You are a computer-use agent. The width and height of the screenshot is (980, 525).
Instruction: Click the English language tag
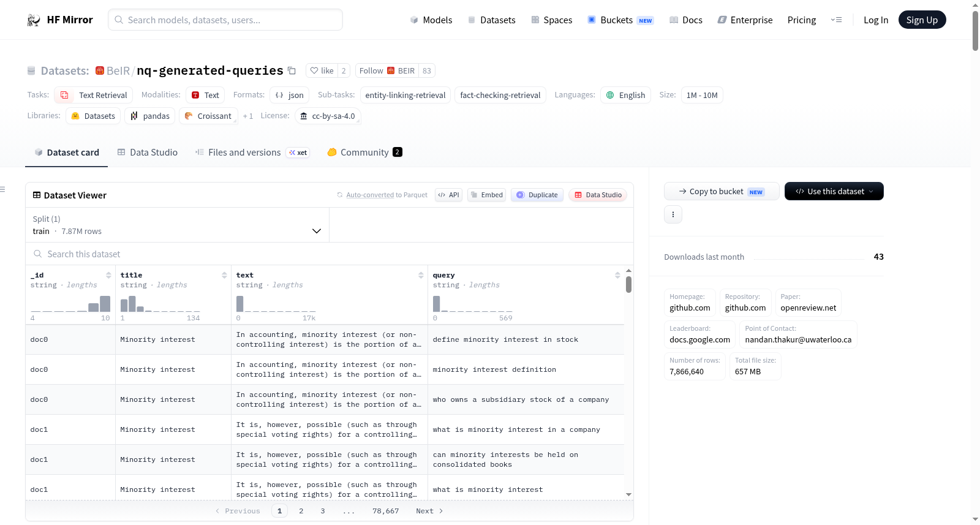point(625,96)
